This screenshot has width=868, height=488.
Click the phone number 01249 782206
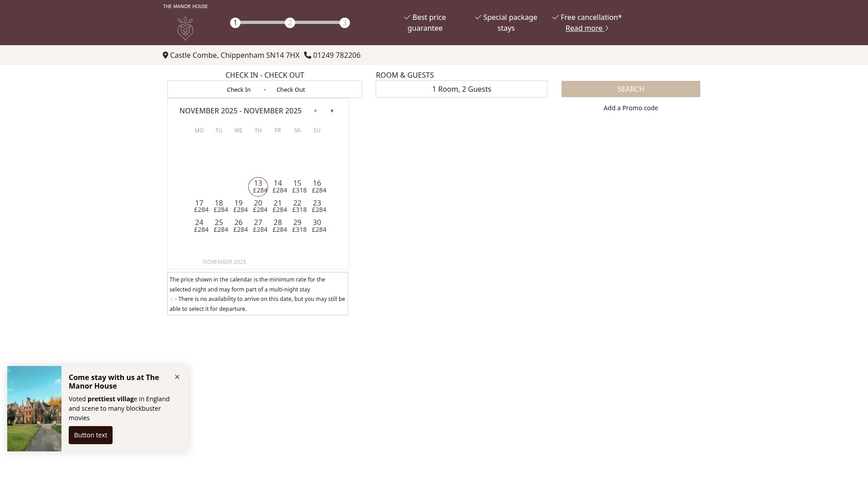[337, 55]
